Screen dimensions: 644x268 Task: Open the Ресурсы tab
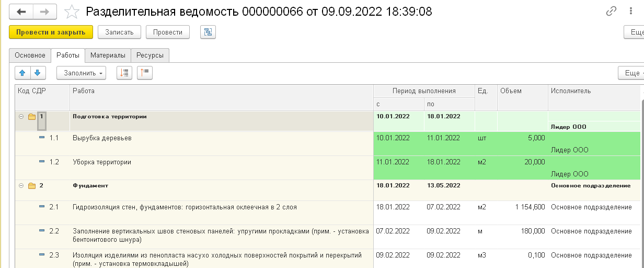(150, 55)
